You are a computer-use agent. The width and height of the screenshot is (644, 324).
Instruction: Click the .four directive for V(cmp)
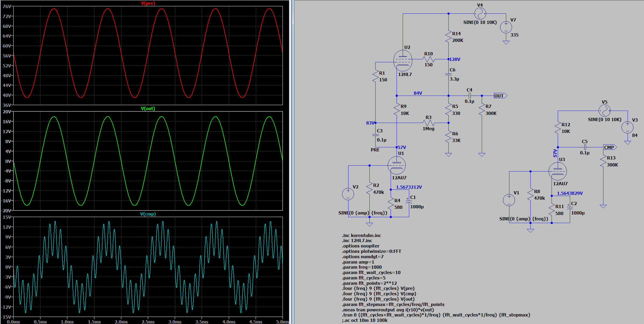pyautogui.click(x=379, y=294)
